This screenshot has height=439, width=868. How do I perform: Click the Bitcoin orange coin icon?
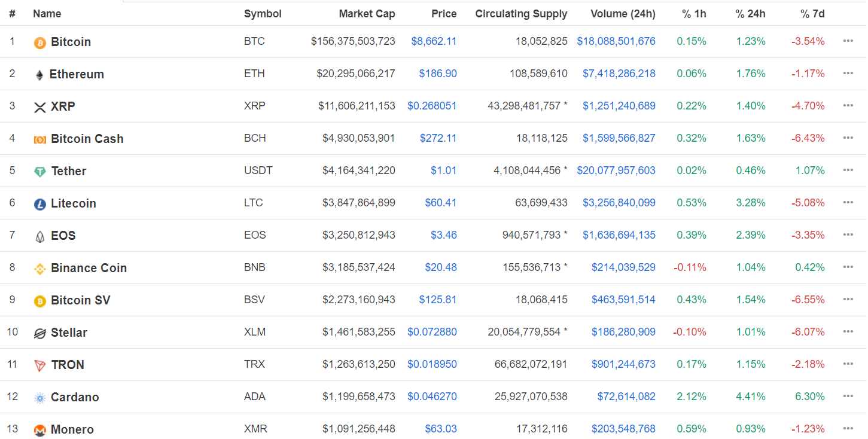click(x=40, y=42)
